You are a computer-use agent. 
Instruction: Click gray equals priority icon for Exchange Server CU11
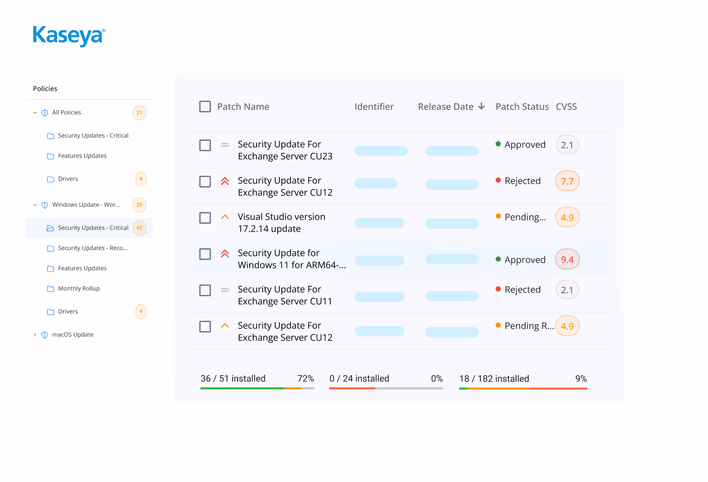[x=225, y=290]
